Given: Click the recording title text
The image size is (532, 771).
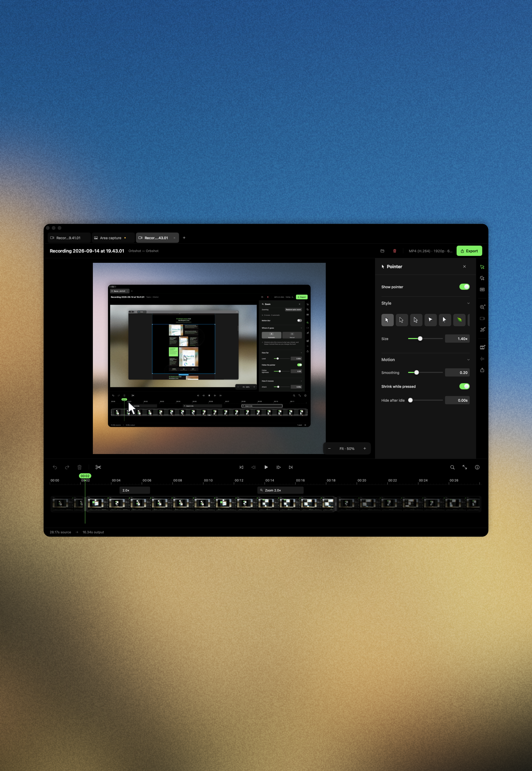Looking at the screenshot, I should coord(87,251).
